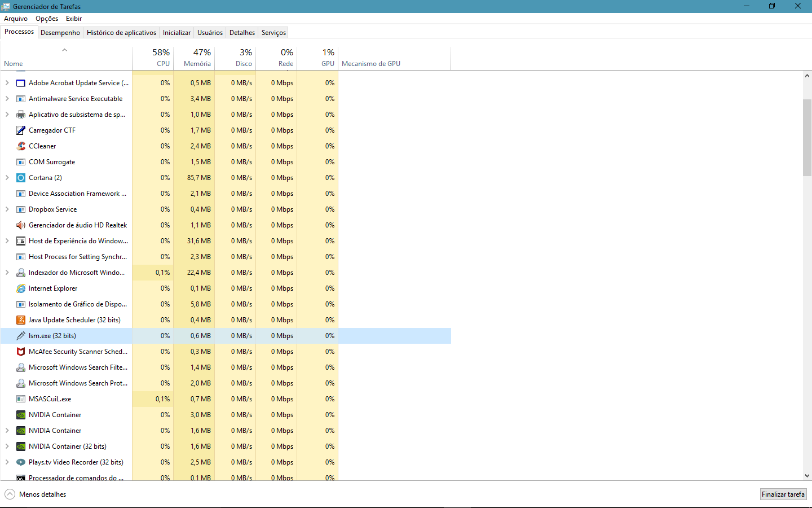Screen dimensions: 812x508
Task: Click the Host Process for Setting Synchronization icon
Action: 21,257
